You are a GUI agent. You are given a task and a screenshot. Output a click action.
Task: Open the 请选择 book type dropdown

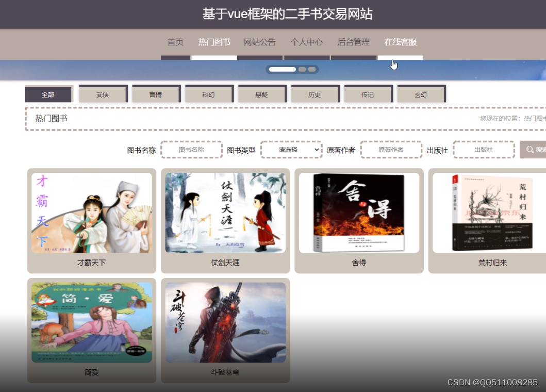click(x=291, y=149)
